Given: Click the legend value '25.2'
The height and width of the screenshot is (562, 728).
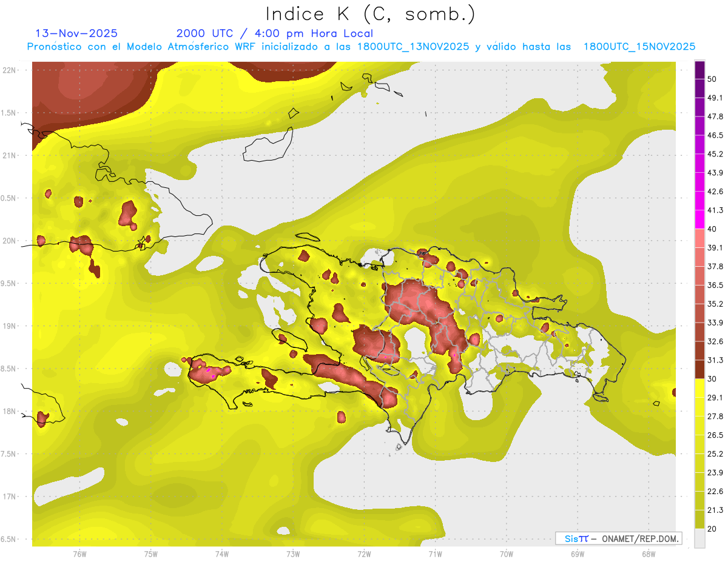Looking at the screenshot, I should point(715,454).
